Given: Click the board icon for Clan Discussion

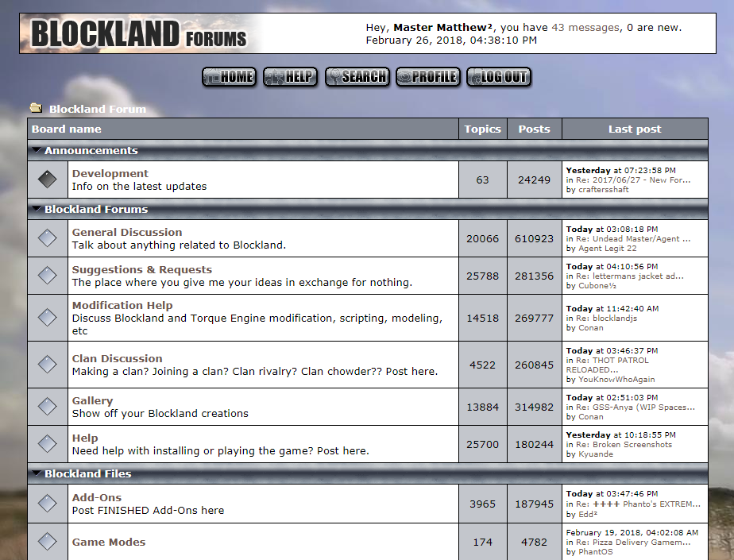Looking at the screenshot, I should pos(48,365).
